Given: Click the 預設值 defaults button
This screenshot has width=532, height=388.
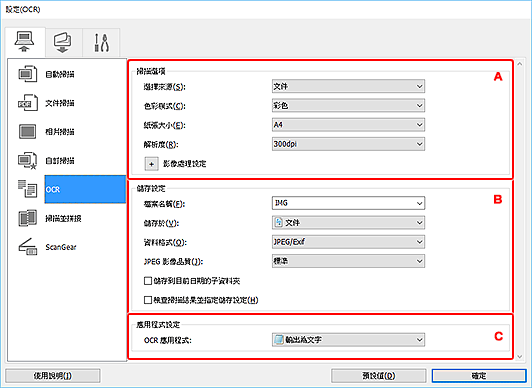Looking at the screenshot, I should pos(379,376).
